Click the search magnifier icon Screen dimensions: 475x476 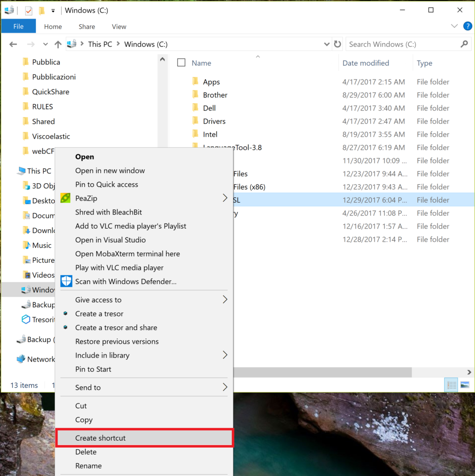coord(464,44)
